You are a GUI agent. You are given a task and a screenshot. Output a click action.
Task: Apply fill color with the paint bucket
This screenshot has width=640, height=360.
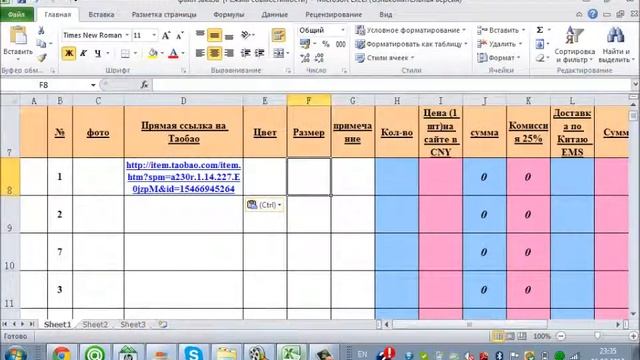(153, 53)
